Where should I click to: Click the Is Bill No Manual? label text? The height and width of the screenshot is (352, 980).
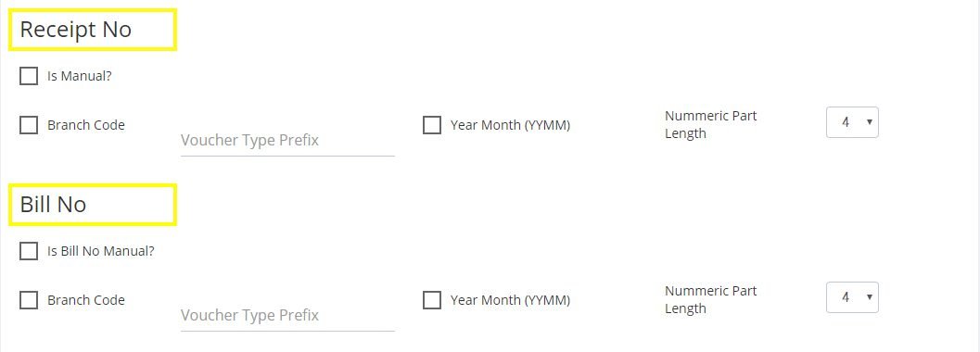pyautogui.click(x=101, y=252)
